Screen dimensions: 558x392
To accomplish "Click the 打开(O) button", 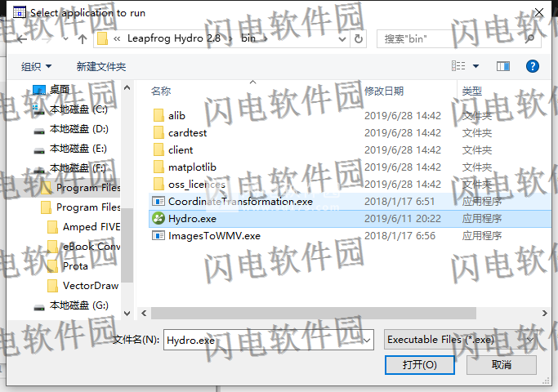I will coord(420,364).
